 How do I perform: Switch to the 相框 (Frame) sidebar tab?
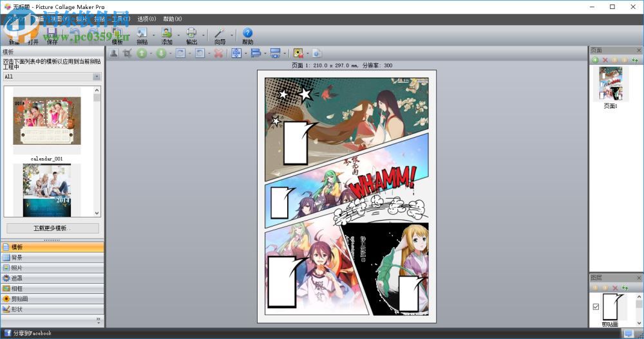(x=52, y=289)
